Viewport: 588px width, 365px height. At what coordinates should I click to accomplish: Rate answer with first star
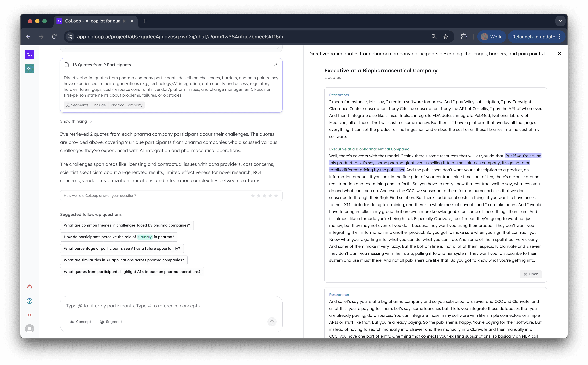pos(253,196)
